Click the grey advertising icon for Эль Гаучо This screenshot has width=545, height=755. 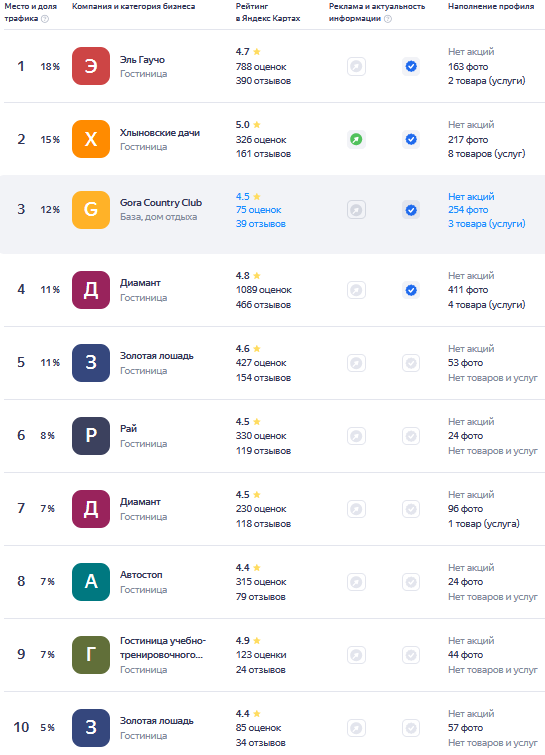(356, 66)
